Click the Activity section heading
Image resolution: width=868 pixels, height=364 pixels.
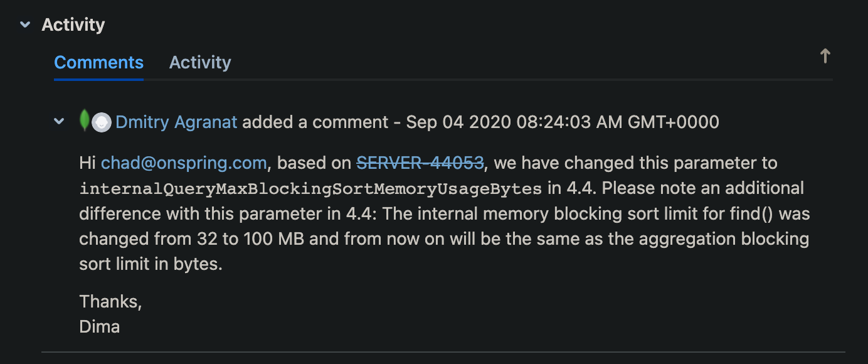pyautogui.click(x=73, y=25)
